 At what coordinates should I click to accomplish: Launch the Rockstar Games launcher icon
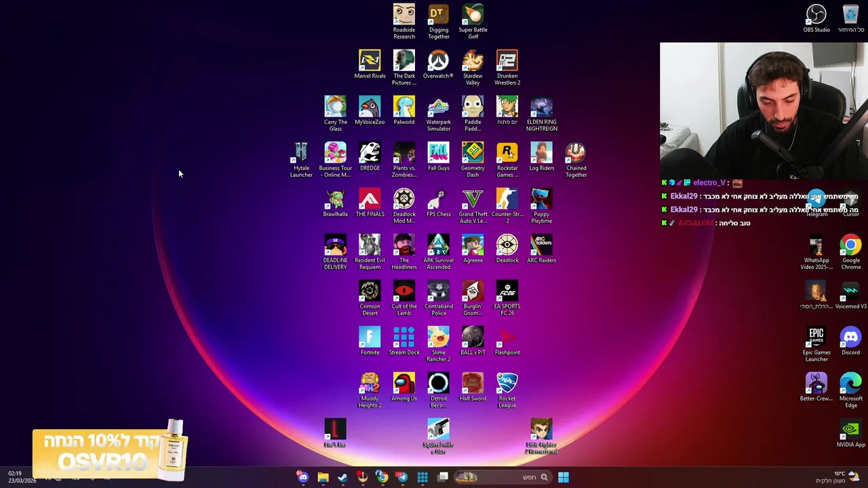(507, 161)
